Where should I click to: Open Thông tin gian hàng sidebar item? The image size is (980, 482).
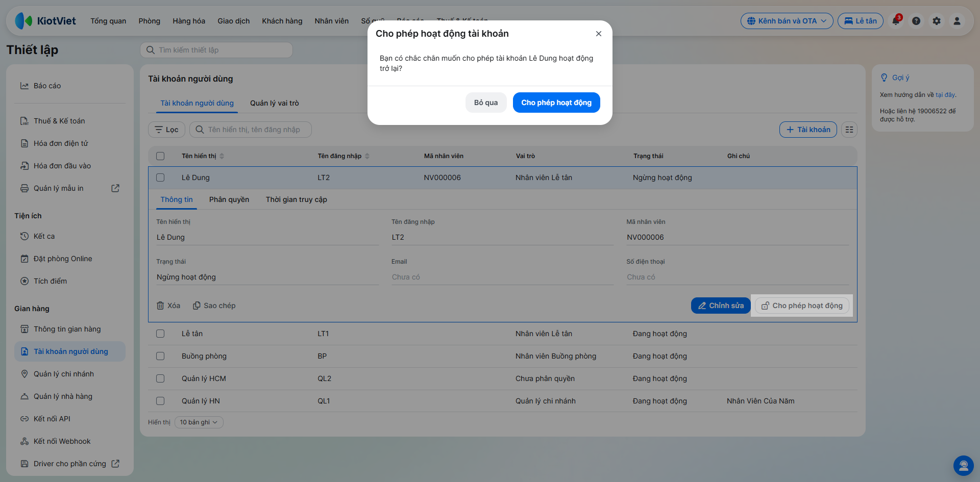pyautogui.click(x=70, y=329)
